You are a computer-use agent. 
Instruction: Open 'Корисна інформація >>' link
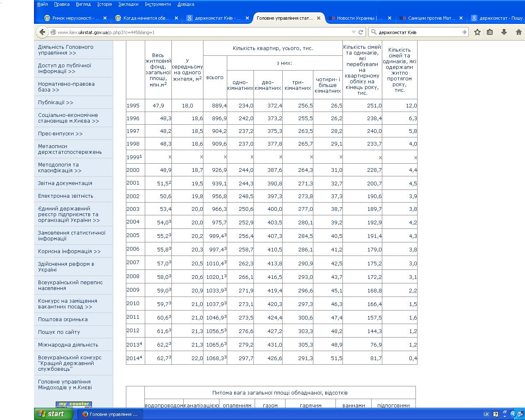pos(69,251)
